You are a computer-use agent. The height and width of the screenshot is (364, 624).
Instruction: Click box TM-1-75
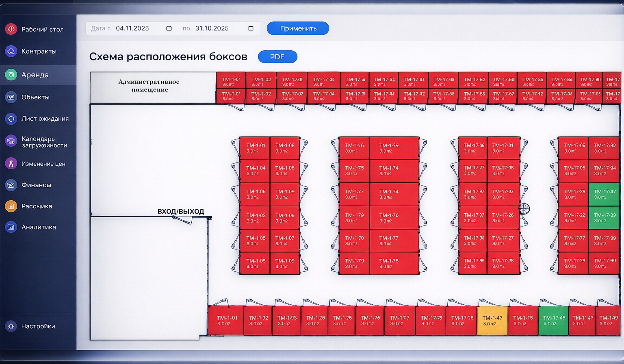(x=354, y=171)
